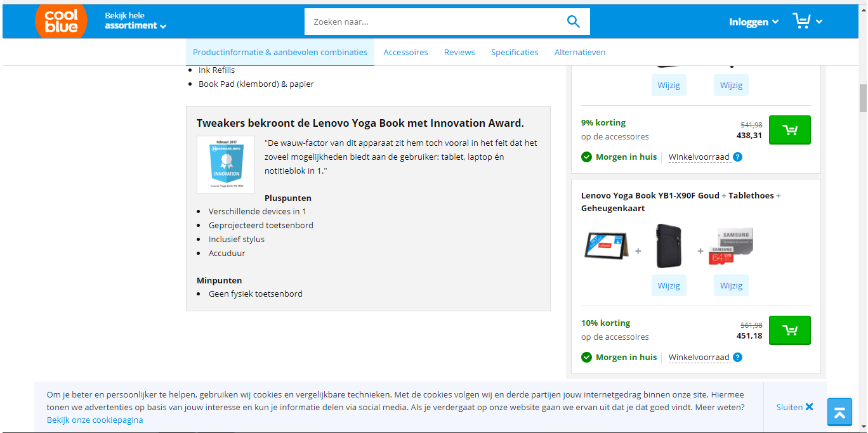
Task: Click the 'Accuduur' bullet
Action: 227,253
